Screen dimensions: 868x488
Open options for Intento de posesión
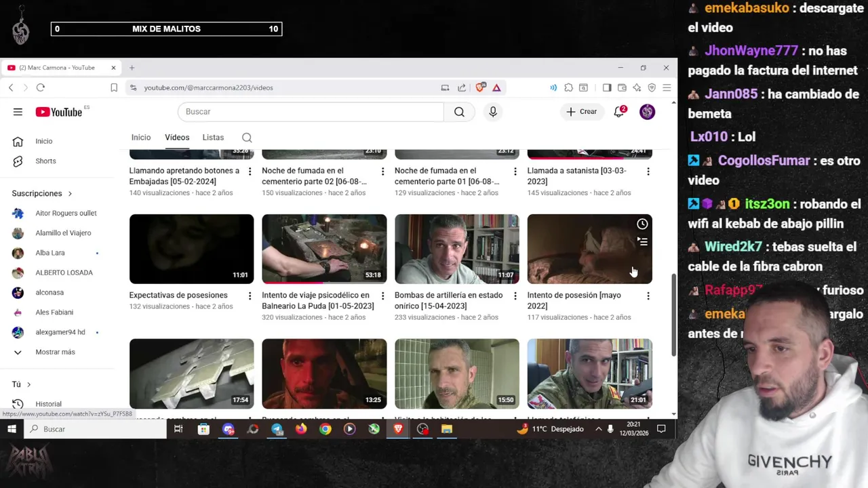click(x=648, y=296)
